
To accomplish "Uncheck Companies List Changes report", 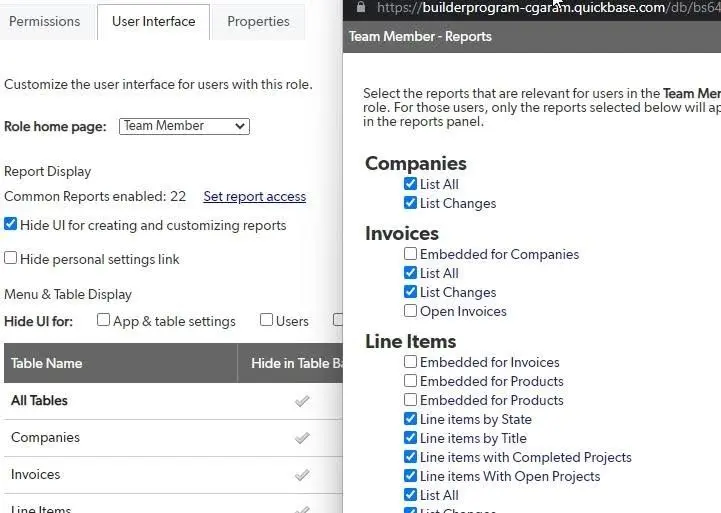I will coord(410,203).
